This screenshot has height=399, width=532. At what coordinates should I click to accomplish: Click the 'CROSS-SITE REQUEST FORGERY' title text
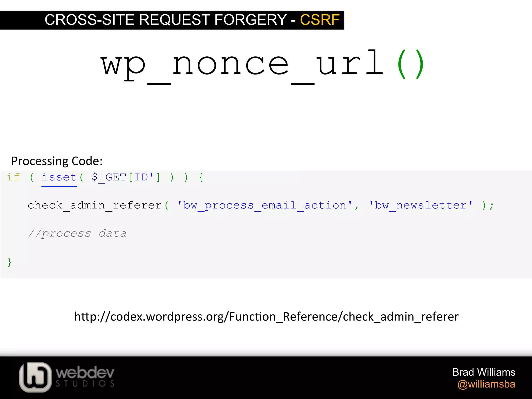[165, 20]
